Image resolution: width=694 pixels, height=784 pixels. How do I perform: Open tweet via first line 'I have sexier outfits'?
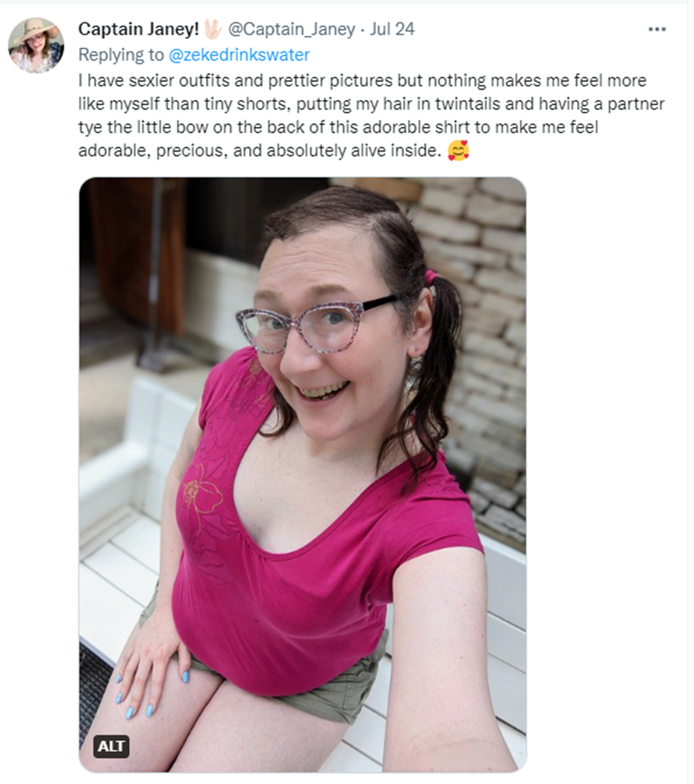click(362, 81)
